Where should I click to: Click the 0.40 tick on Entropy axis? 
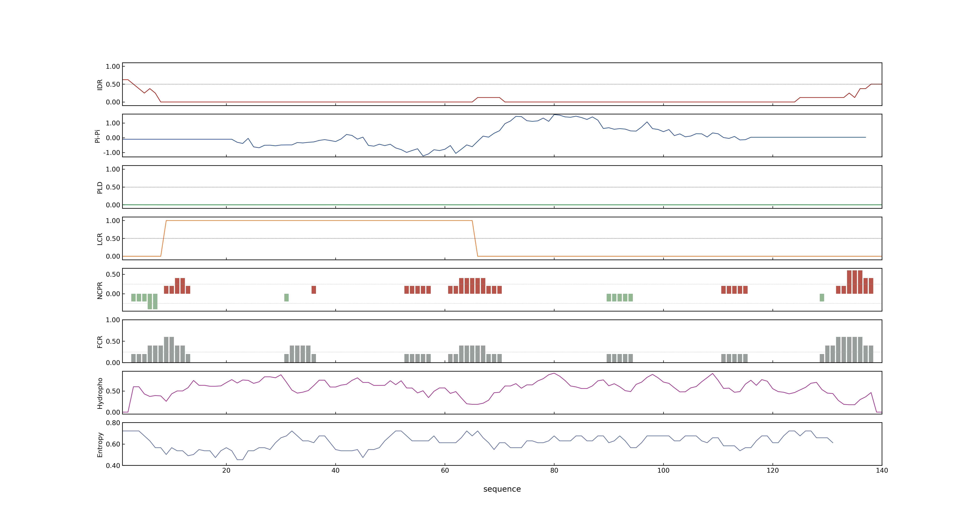[113, 466]
